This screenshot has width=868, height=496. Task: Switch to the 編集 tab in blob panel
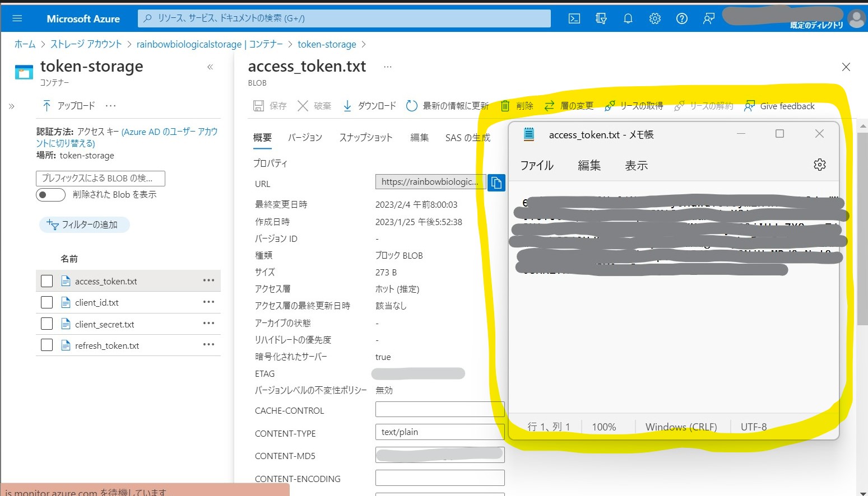pyautogui.click(x=419, y=138)
